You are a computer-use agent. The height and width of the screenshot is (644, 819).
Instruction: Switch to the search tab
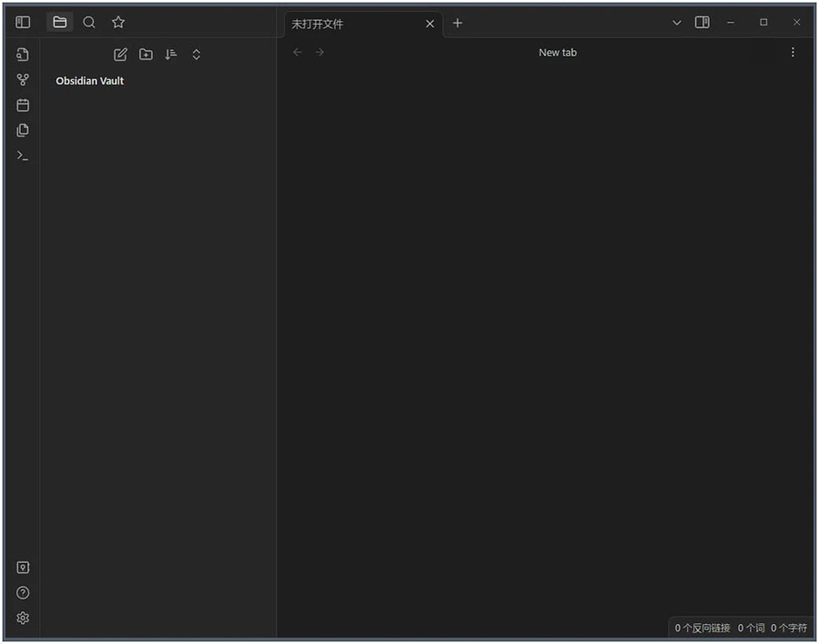point(89,22)
